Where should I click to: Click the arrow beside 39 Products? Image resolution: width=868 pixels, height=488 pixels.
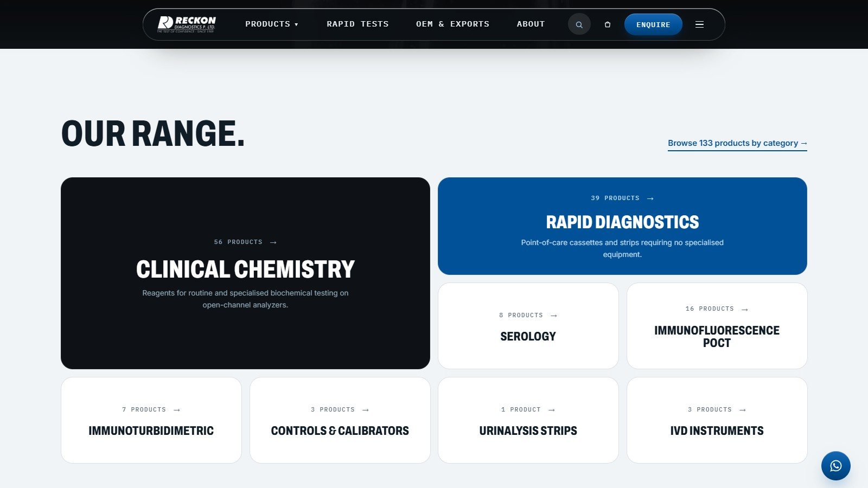[650, 198]
